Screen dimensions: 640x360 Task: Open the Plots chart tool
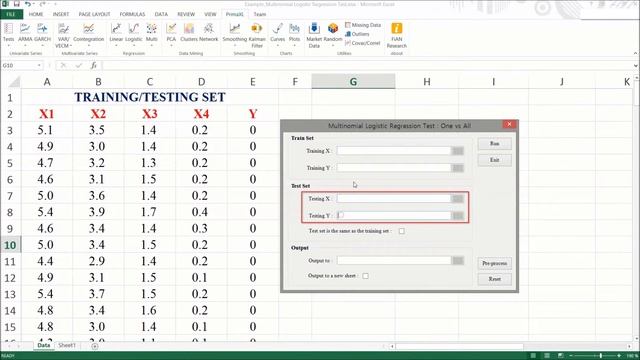pyautogui.click(x=294, y=33)
